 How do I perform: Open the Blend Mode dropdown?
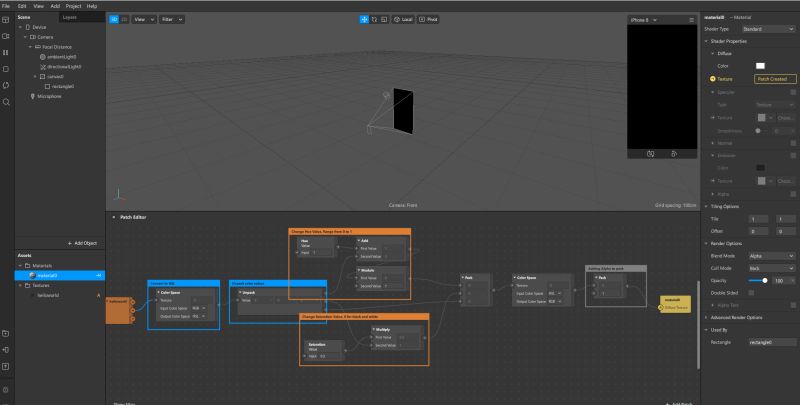coord(771,256)
